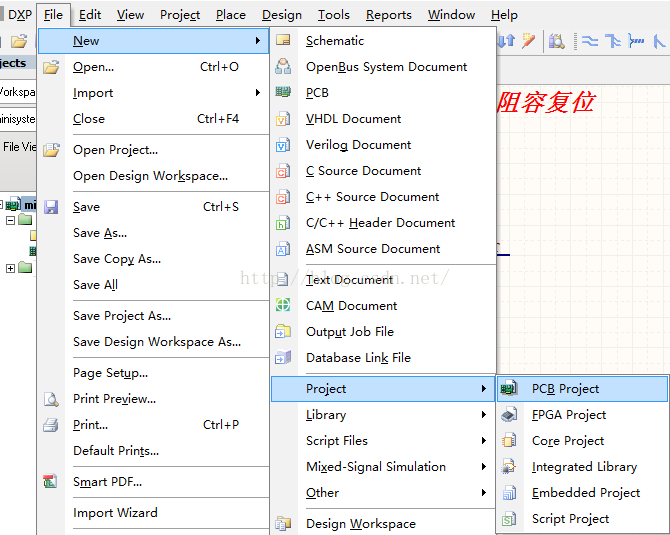
Task: Click the Output Job File icon
Action: (x=283, y=331)
